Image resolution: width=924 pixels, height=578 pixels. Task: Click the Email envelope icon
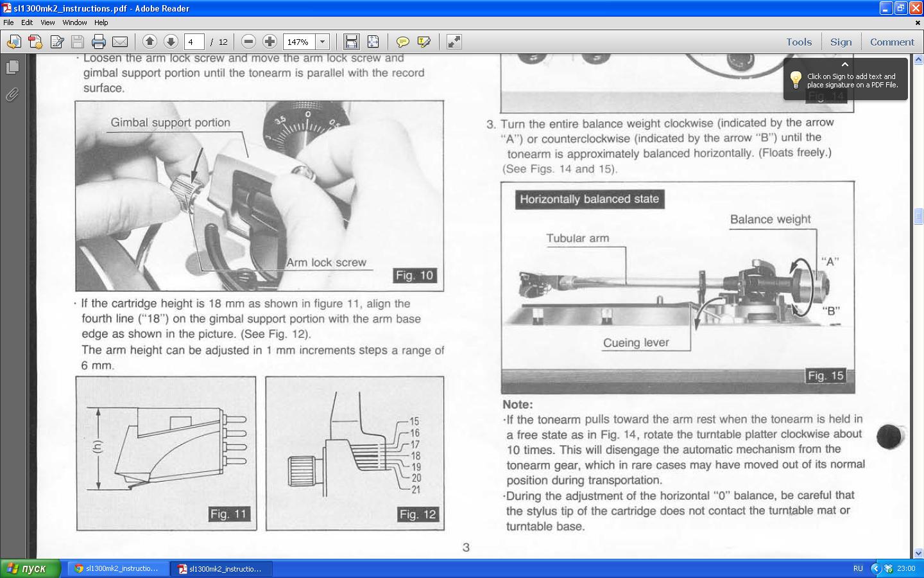(120, 42)
